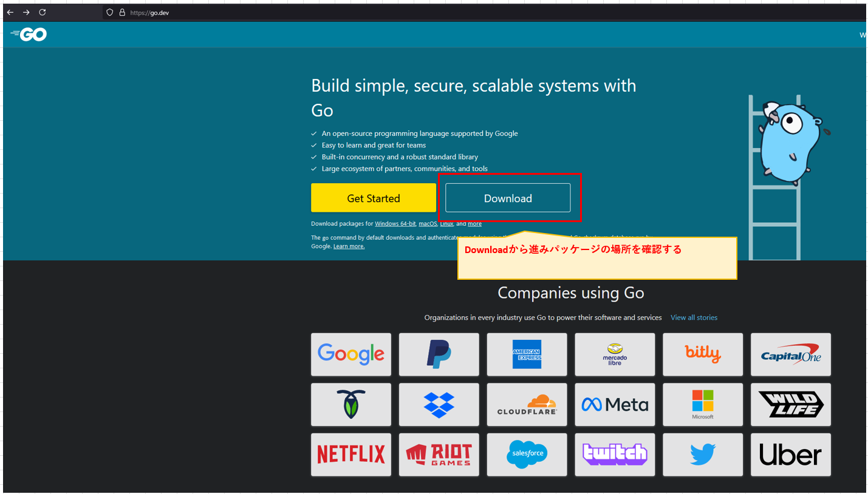Open the Windows 64-bit download link
Screen dimensions: 868x494
(395, 223)
